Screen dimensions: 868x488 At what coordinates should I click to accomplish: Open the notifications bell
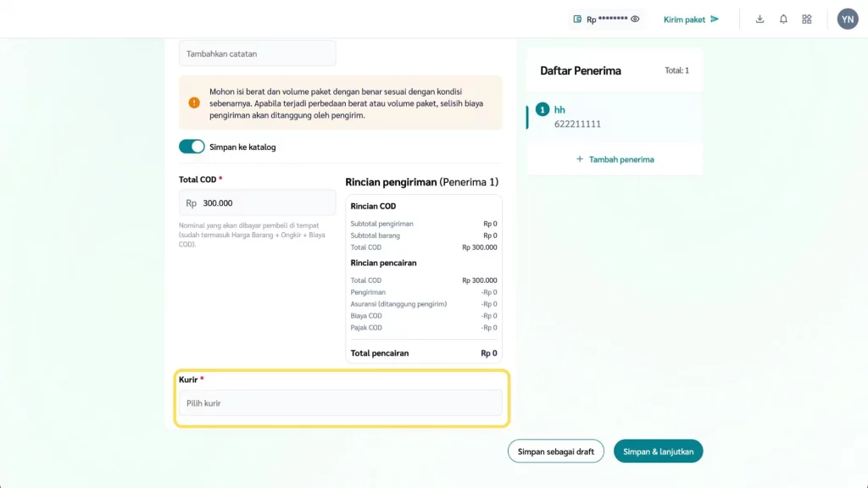[x=783, y=19]
